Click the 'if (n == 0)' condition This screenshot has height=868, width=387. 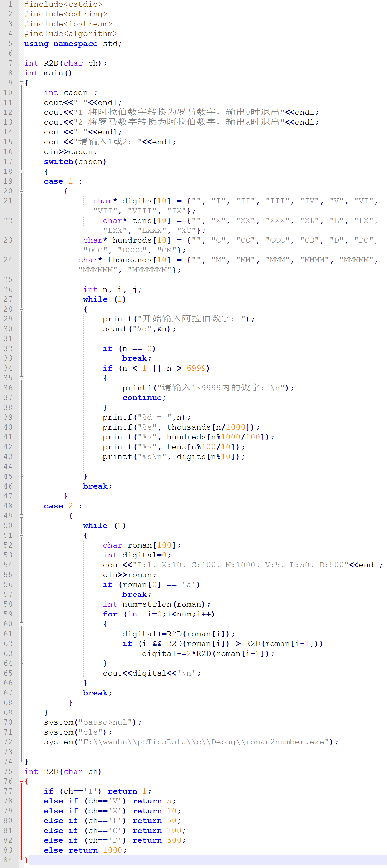[129, 348]
